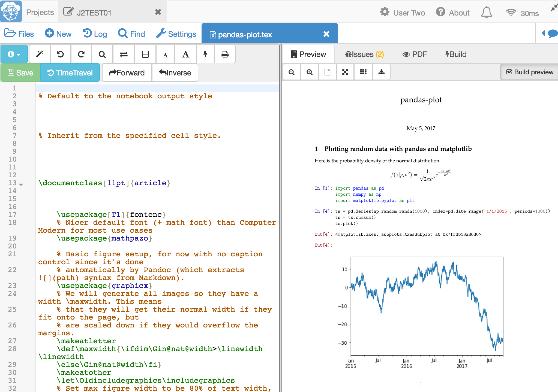Click the magic wand autoformat icon
The height and width of the screenshot is (392, 558).
[40, 54]
